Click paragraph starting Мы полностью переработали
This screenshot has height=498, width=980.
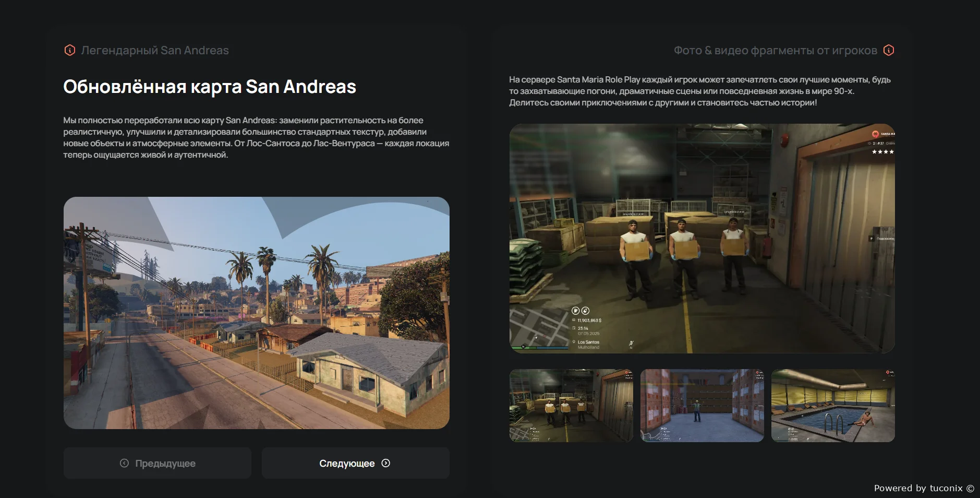pyautogui.click(x=256, y=137)
